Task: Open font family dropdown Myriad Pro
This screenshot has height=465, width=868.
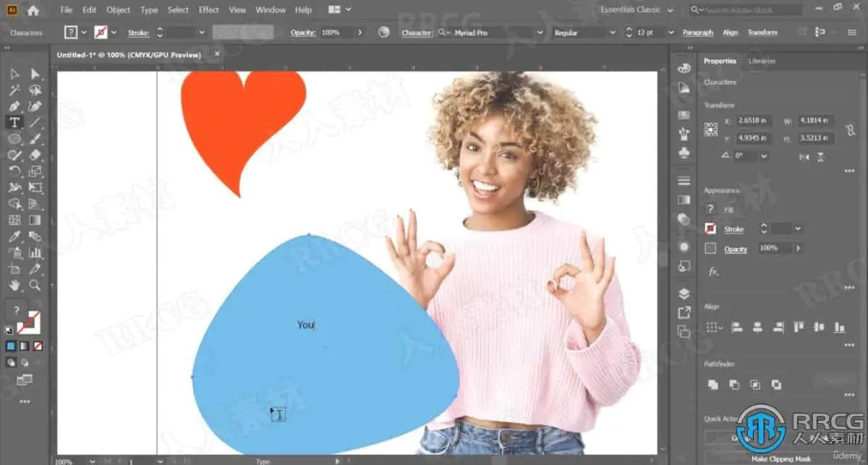Action: [x=540, y=33]
